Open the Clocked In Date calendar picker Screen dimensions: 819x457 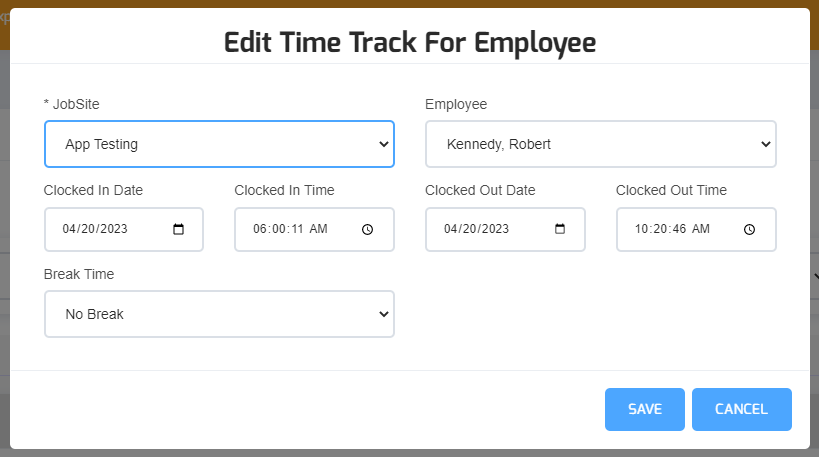point(179,229)
